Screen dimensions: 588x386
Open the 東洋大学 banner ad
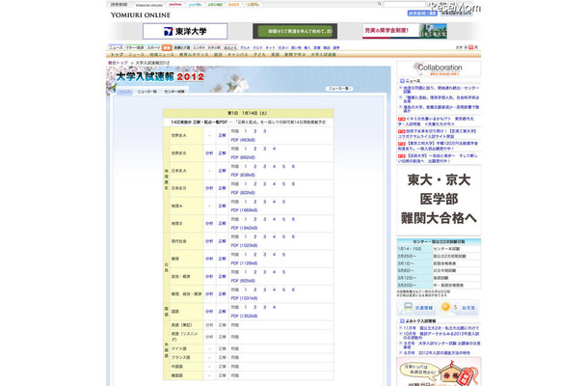[185, 31]
